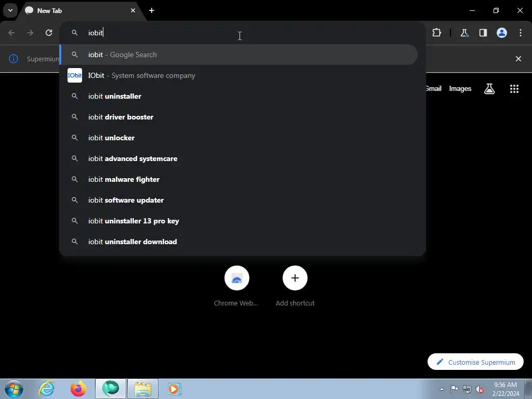Reload the page
Viewport: 532px width, 399px height.
click(49, 33)
